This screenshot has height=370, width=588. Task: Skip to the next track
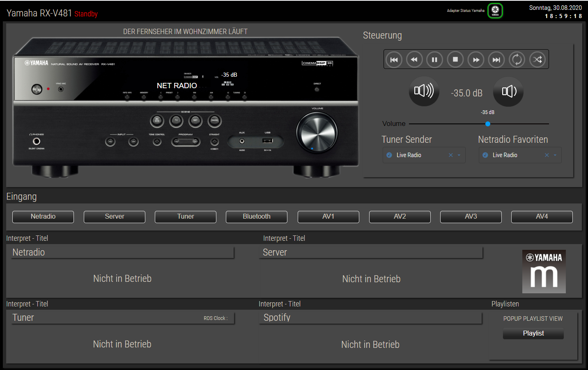(496, 59)
